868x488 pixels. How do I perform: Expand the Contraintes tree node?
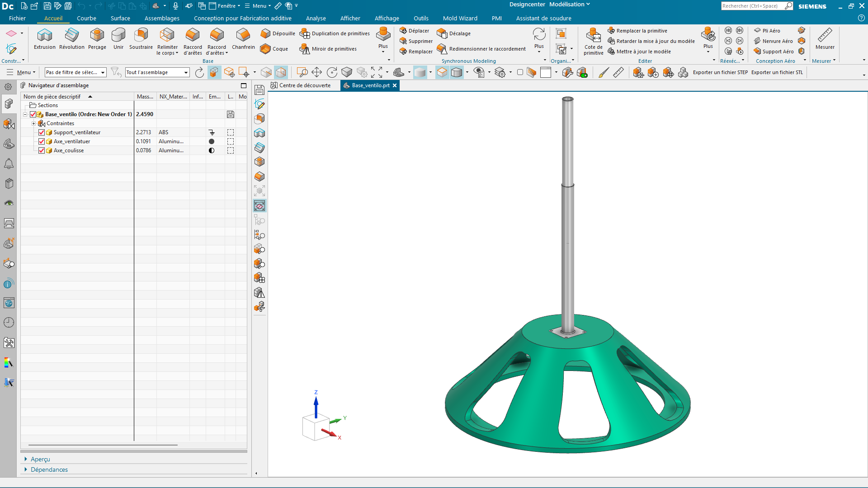pyautogui.click(x=33, y=123)
